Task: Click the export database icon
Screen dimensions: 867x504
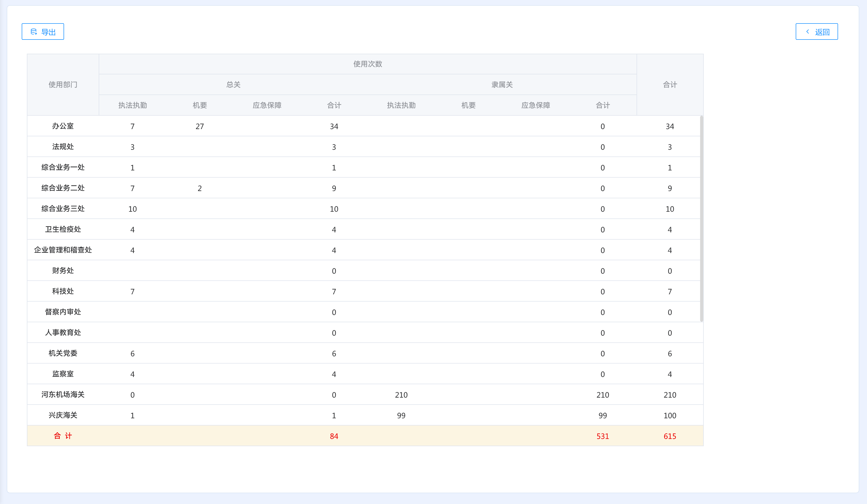Action: [x=34, y=31]
